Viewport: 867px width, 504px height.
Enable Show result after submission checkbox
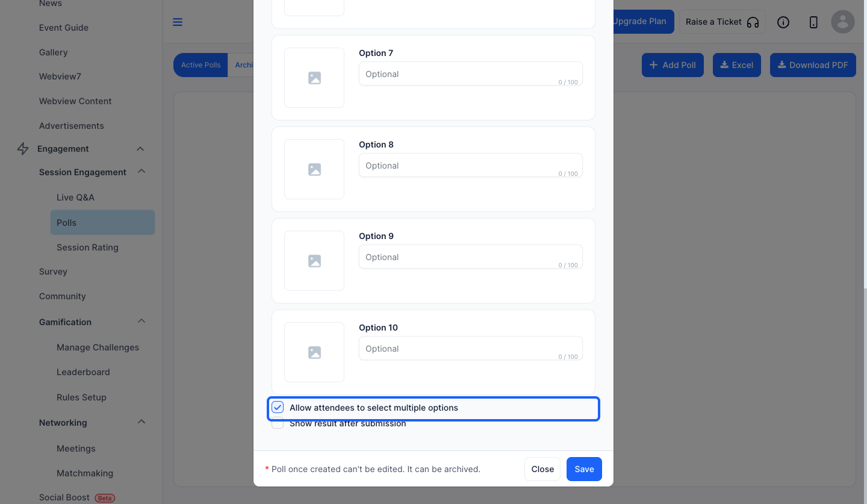(278, 423)
